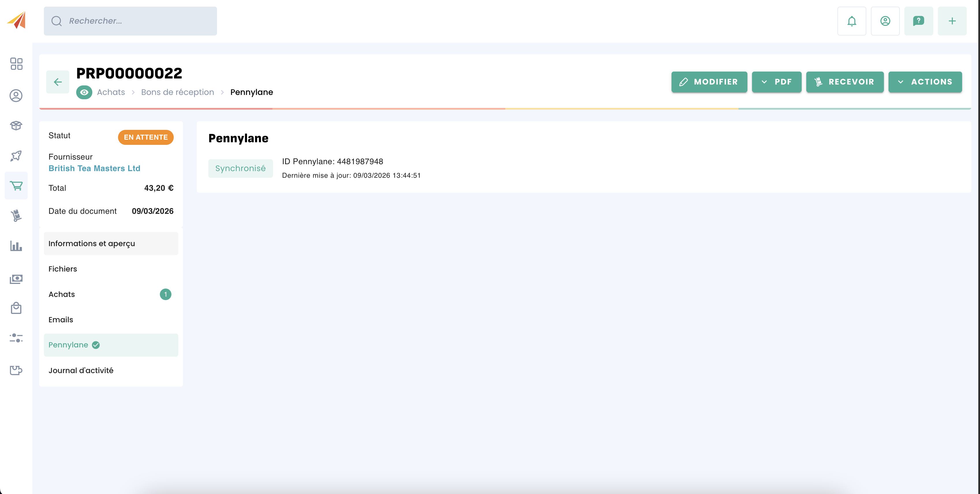The image size is (980, 494).
Task: Open the Achats tab with badge
Action: pos(111,294)
